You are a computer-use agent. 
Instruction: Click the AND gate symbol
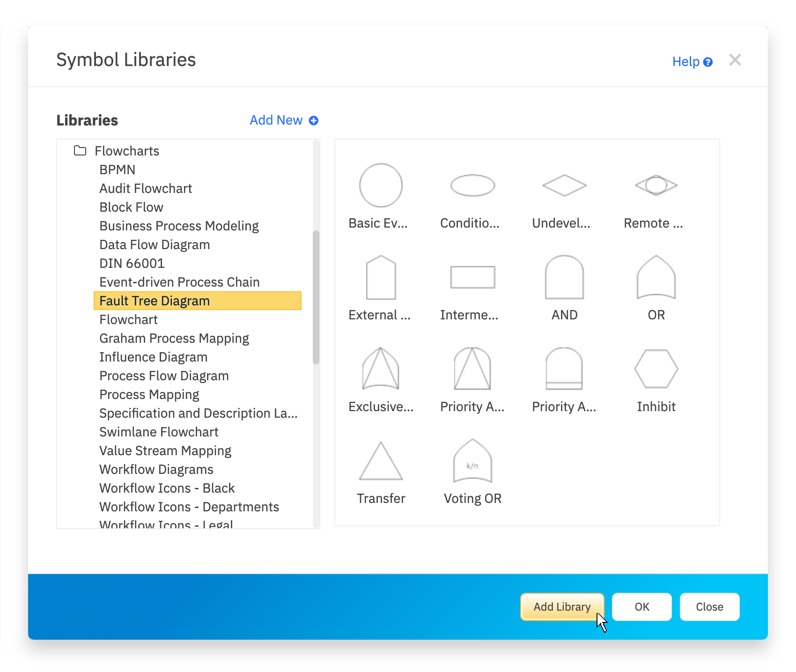(564, 277)
